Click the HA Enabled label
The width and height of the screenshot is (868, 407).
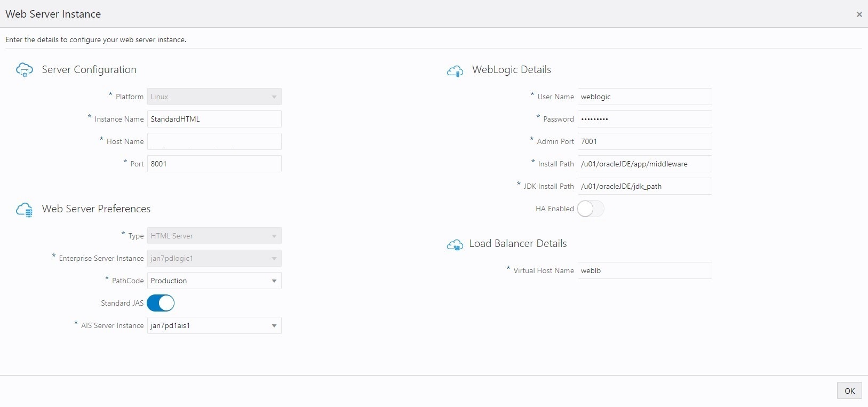555,209
